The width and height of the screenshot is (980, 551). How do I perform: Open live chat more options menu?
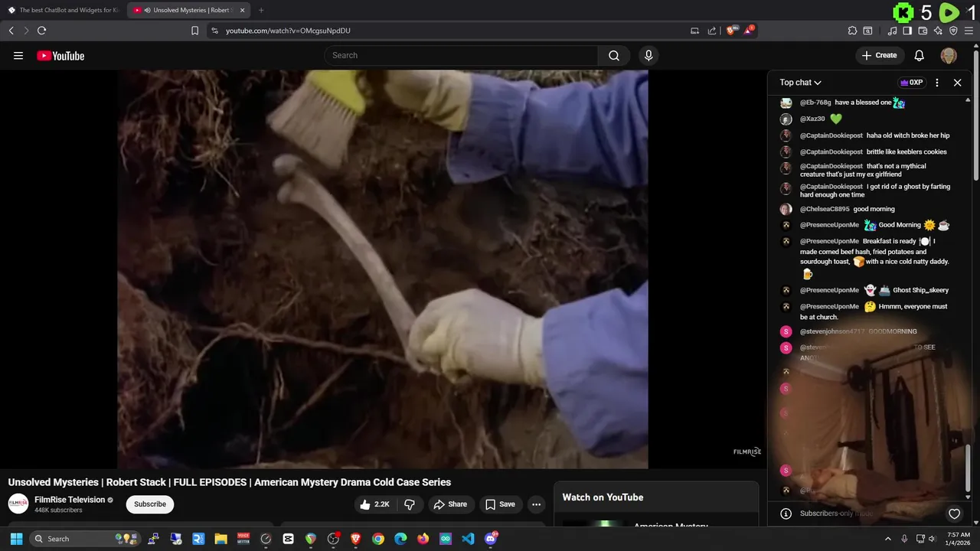[x=936, y=83]
